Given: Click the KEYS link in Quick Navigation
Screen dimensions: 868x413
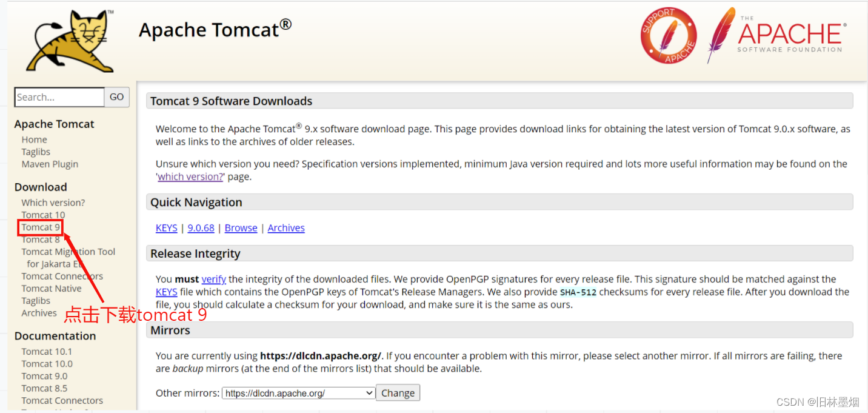Looking at the screenshot, I should (166, 228).
